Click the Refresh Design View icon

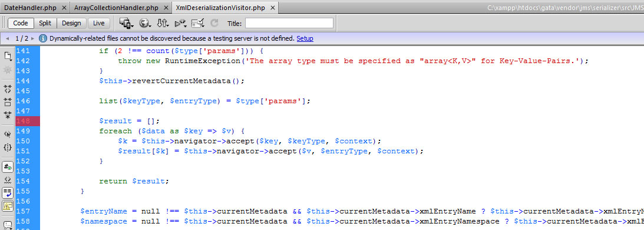pyautogui.click(x=214, y=24)
